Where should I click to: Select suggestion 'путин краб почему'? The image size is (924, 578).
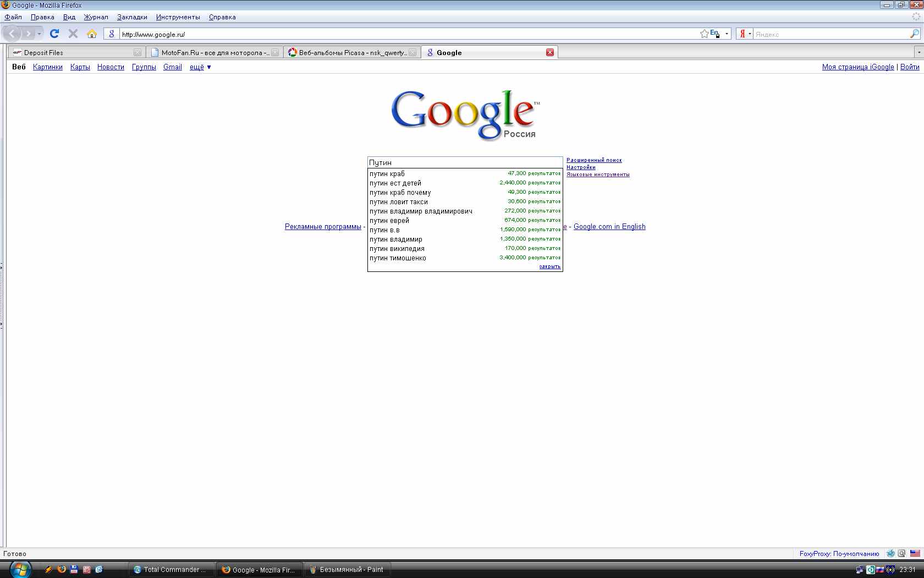465,193
